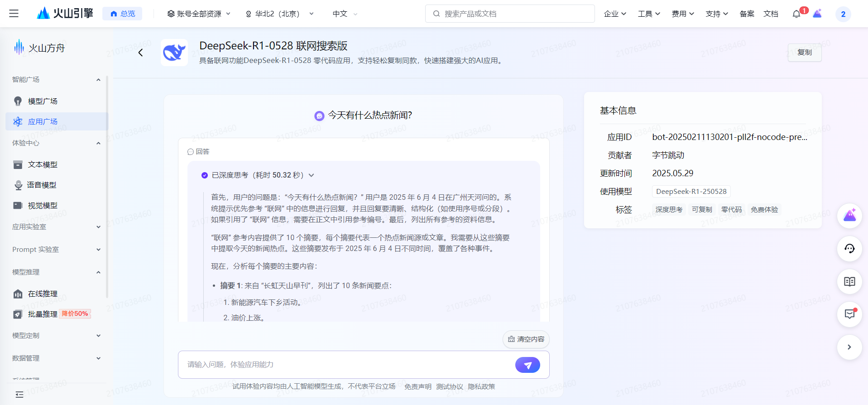Collapse the 已深度思考 thinking section
Screen dimensions: 868x405
point(312,175)
